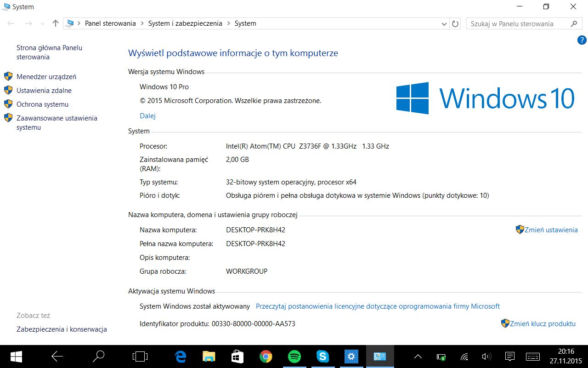Click 32-bitowy system operacyjny text
The height and width of the screenshot is (368, 588).
click(291, 182)
